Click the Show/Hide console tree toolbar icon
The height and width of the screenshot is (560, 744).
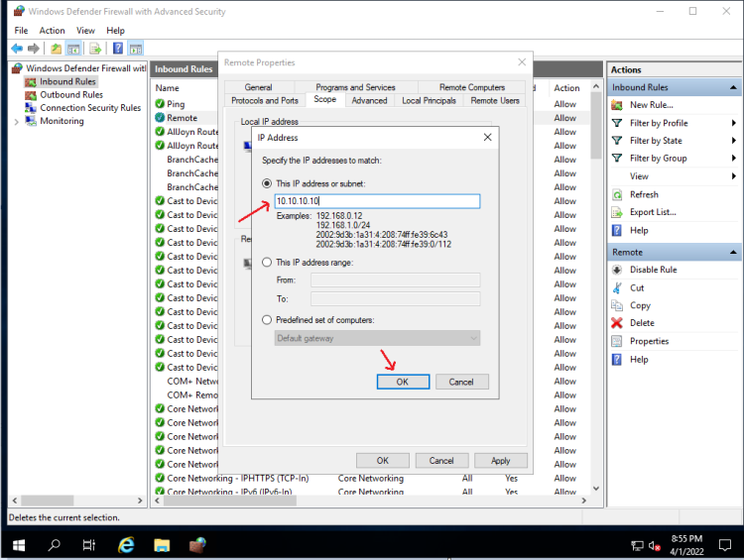pyautogui.click(x=73, y=49)
